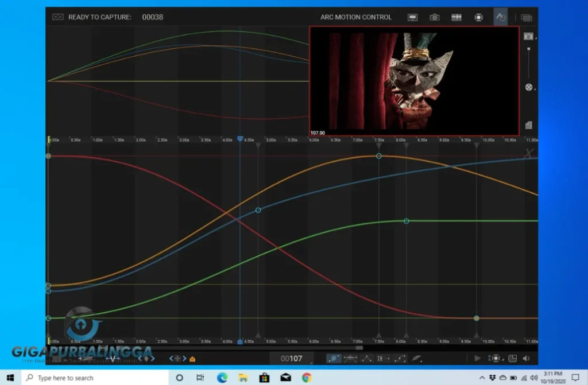Click the vertical slider handle beside preview
Screen dimensions: 588x385
coord(528,49)
